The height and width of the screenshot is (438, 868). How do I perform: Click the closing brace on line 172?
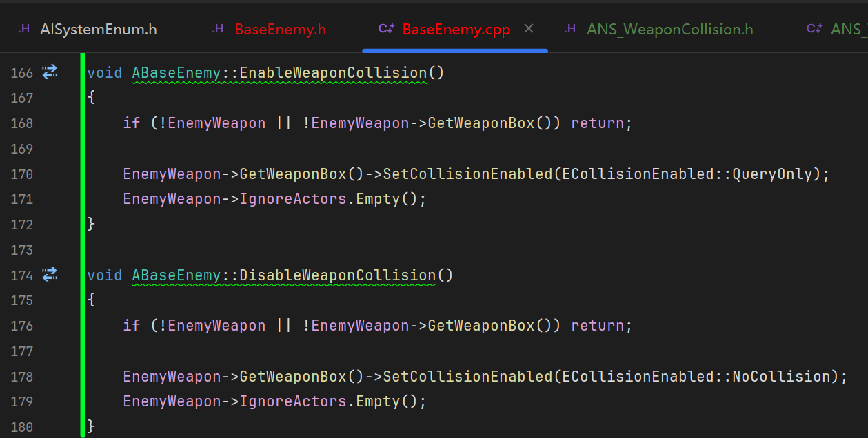[92, 224]
